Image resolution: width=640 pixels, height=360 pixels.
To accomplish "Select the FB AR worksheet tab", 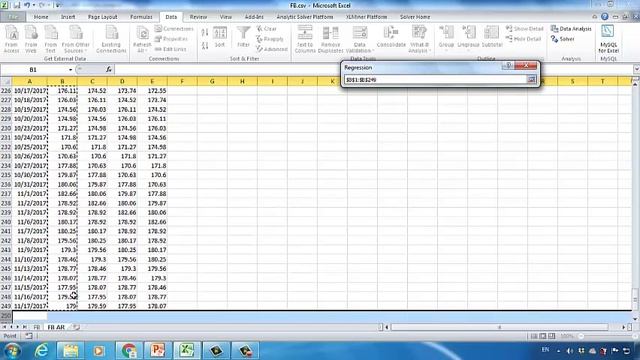I will click(56, 327).
